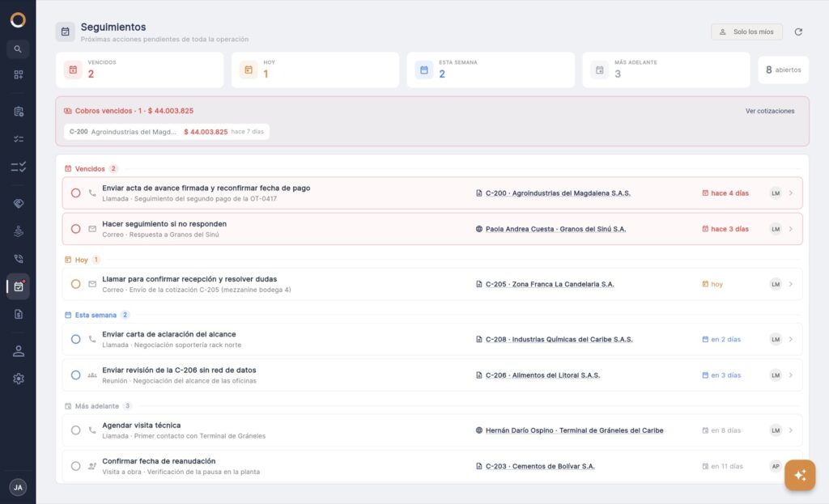
Task: Open the orange sparkle assistant button
Action: coord(800,475)
